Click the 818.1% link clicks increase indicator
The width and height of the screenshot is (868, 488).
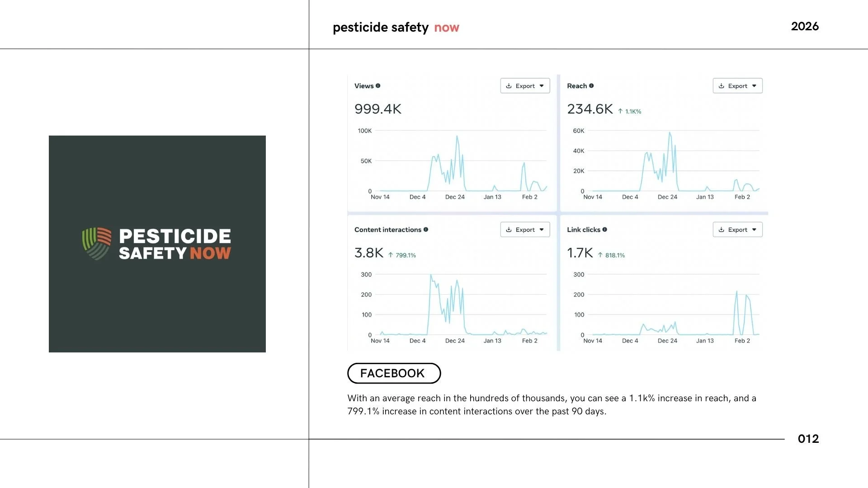611,255
